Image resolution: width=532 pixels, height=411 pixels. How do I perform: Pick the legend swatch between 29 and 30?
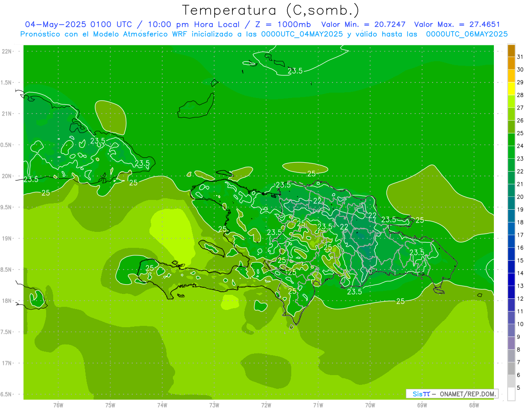pyautogui.click(x=511, y=76)
